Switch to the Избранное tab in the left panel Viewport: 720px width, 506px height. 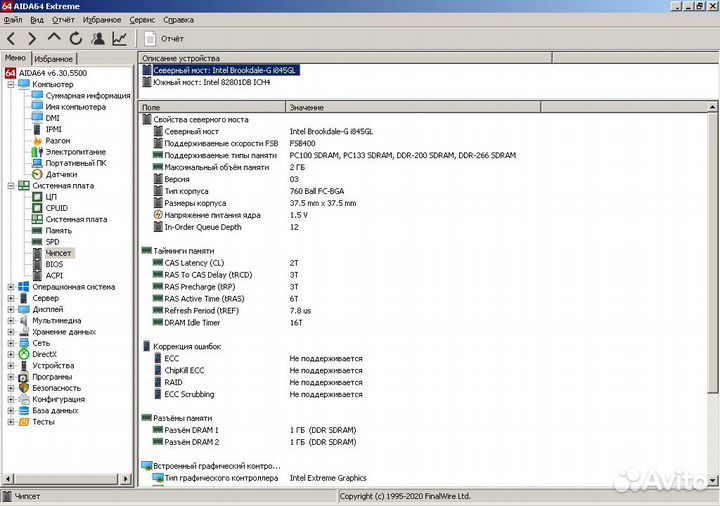[54, 59]
